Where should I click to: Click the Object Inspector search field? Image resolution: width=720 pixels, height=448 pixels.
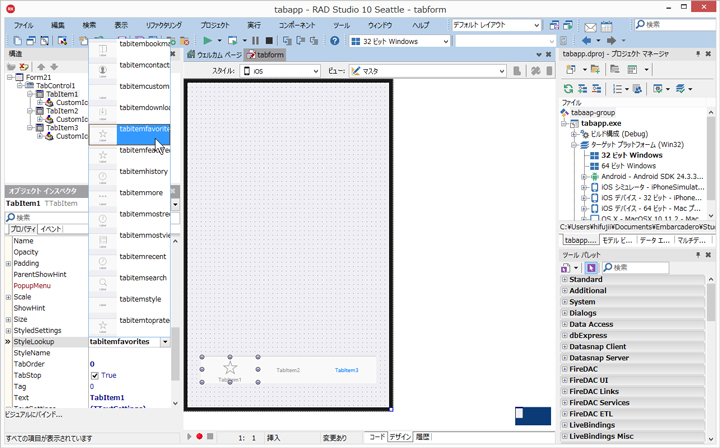point(46,218)
